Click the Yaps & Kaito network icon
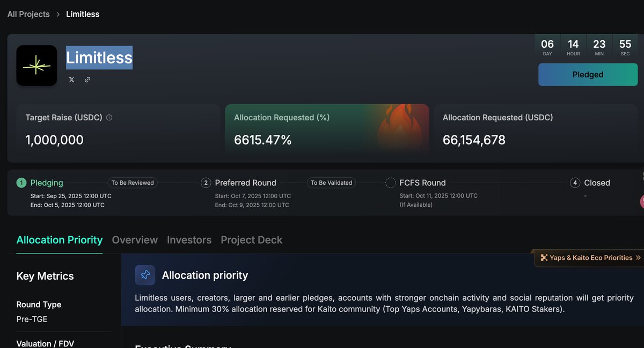This screenshot has height=348, width=644. [544, 258]
